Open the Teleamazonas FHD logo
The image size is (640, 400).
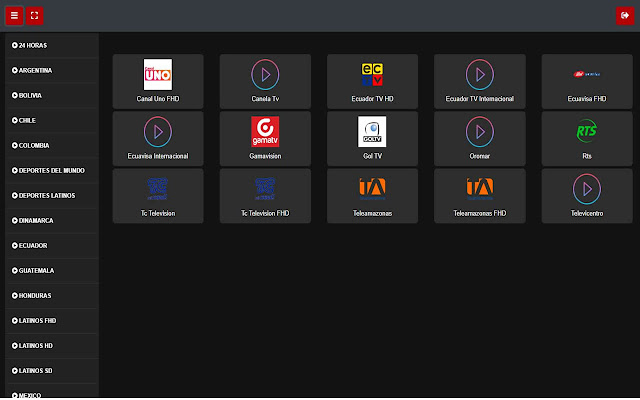coord(480,189)
